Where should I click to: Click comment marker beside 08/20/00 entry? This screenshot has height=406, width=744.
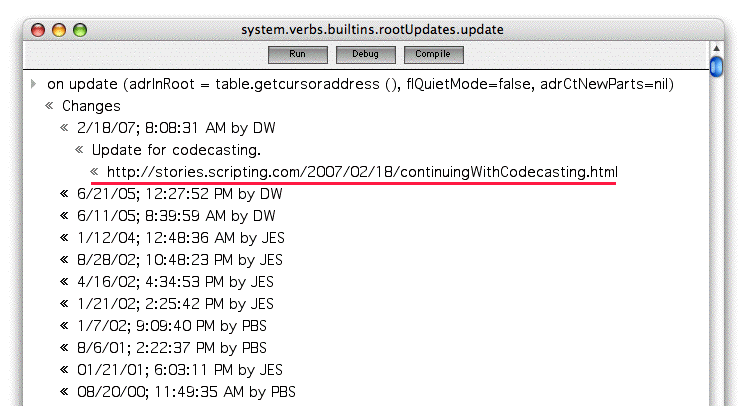64,392
